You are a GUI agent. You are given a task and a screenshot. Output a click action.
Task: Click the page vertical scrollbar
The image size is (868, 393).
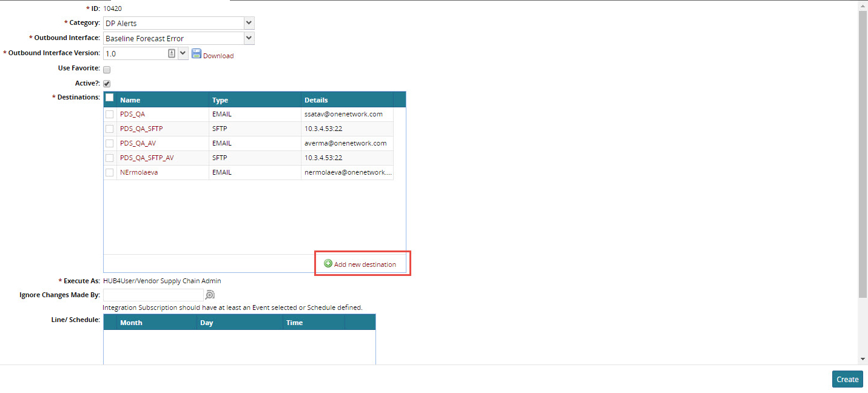(x=863, y=154)
